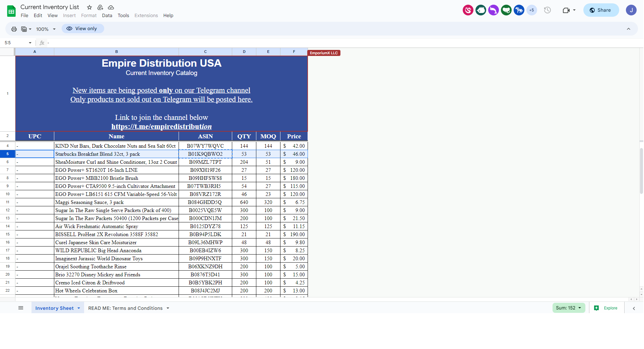This screenshot has height=349, width=644.
Task: Click the View only button
Action: (82, 29)
